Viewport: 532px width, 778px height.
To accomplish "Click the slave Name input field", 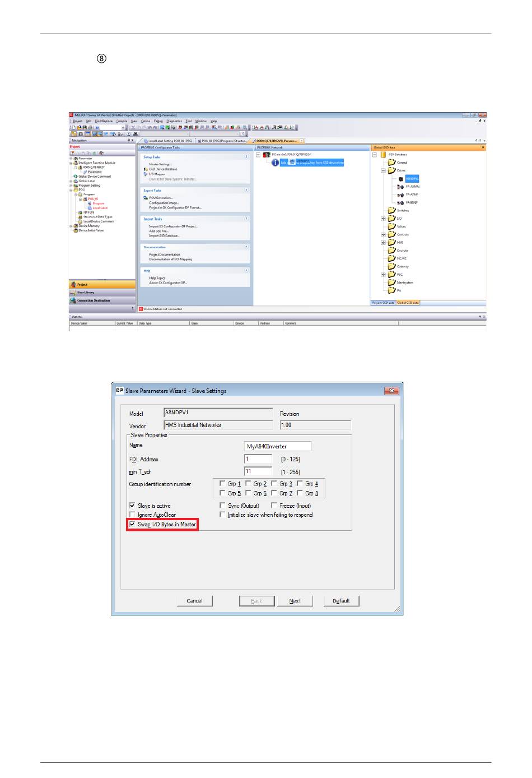I will coord(278,446).
